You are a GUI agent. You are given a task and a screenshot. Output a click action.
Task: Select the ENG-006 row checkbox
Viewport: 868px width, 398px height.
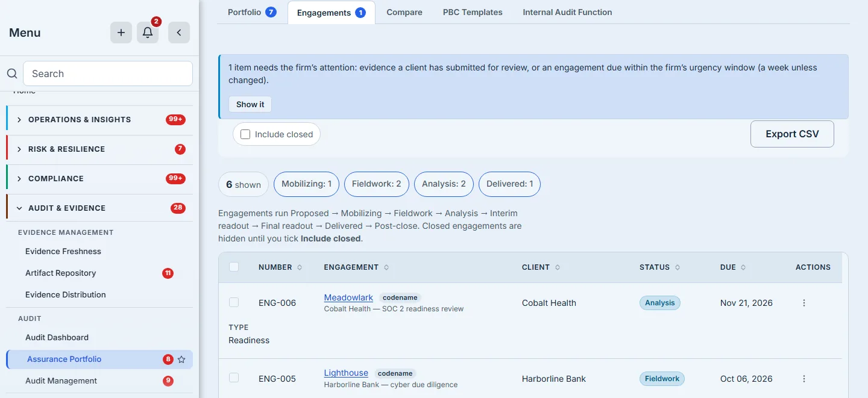234,302
